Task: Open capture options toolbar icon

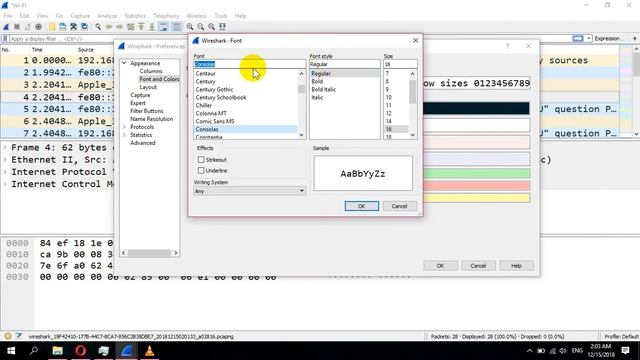Action: pos(38,27)
